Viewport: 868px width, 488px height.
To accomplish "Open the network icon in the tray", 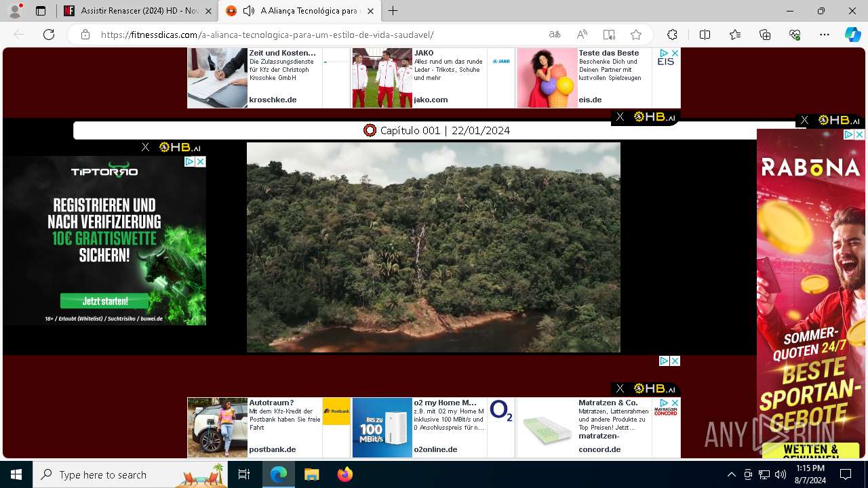I will [x=764, y=474].
